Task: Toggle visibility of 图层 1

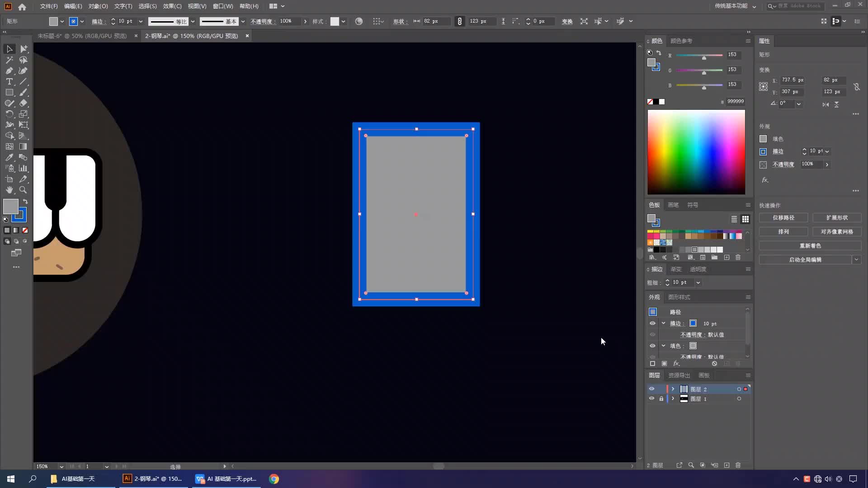Action: [651, 398]
